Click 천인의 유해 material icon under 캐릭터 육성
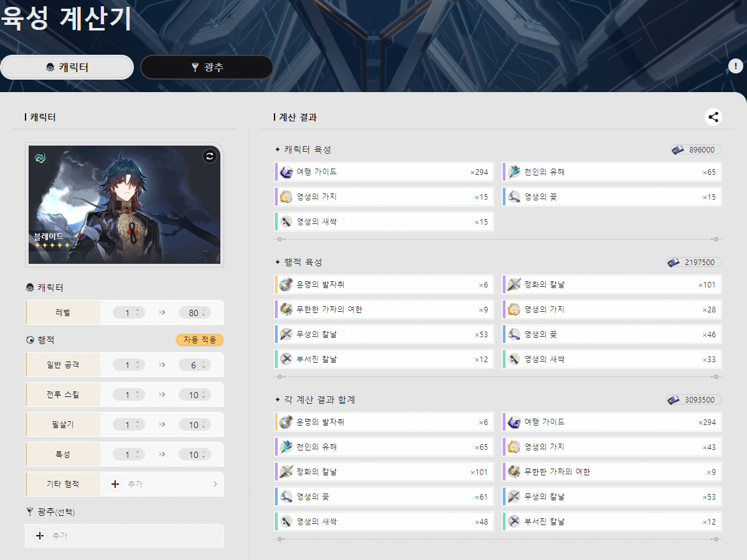747x560 pixels. click(x=514, y=172)
